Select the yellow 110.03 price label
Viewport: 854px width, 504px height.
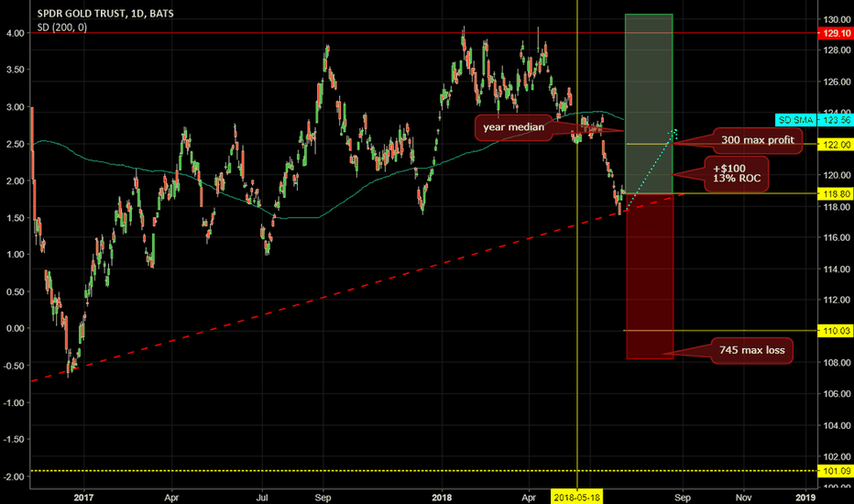836,331
